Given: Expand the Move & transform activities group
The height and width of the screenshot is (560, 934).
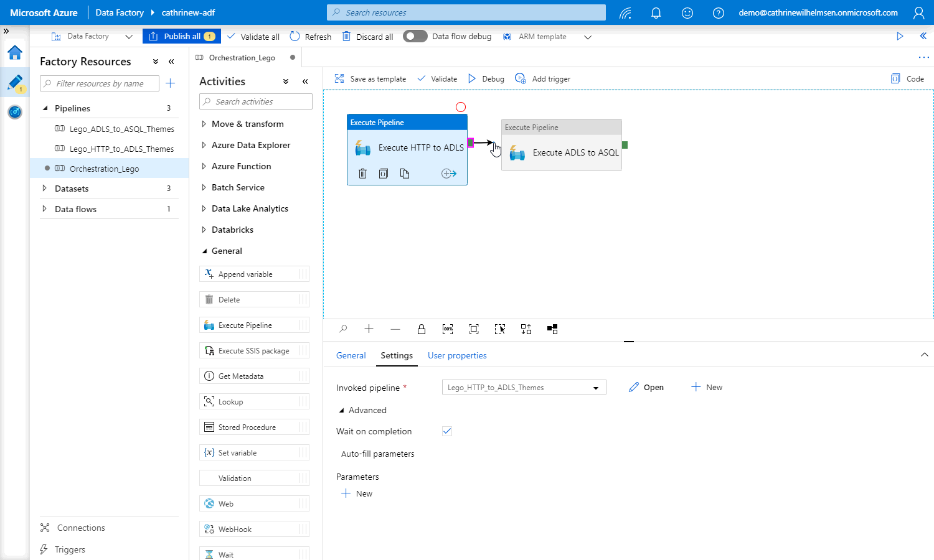Looking at the screenshot, I should click(x=247, y=124).
